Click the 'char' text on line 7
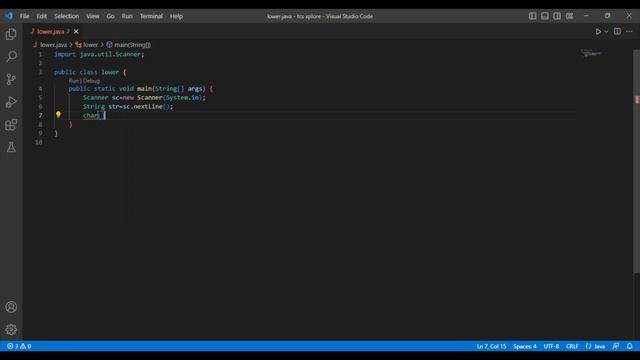The image size is (640, 360). tap(91, 116)
